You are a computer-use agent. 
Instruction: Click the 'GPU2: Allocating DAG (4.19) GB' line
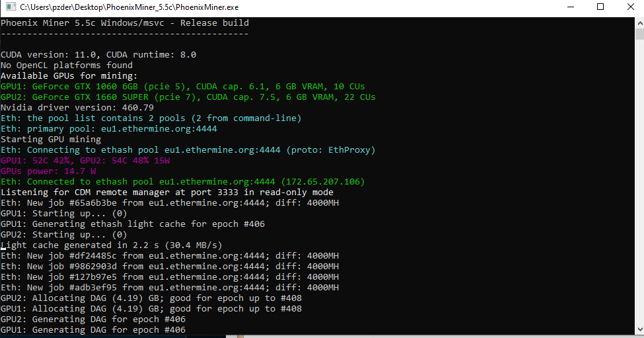point(151,298)
